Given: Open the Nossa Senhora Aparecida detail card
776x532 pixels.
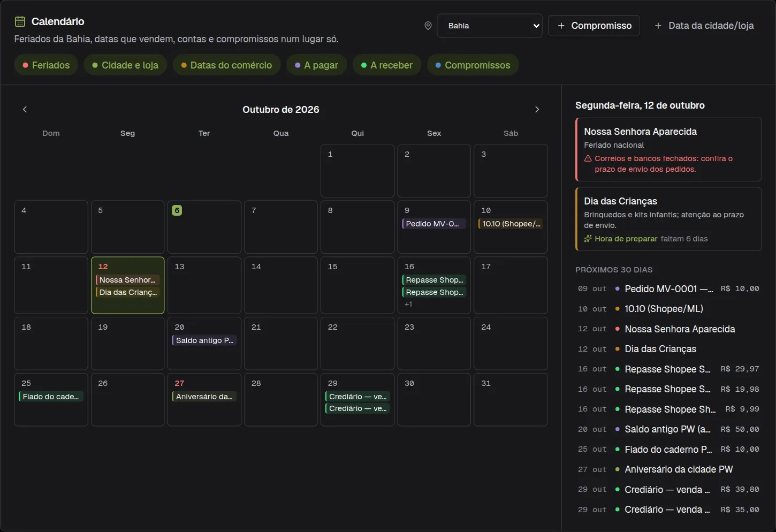Looking at the screenshot, I should 668,150.
